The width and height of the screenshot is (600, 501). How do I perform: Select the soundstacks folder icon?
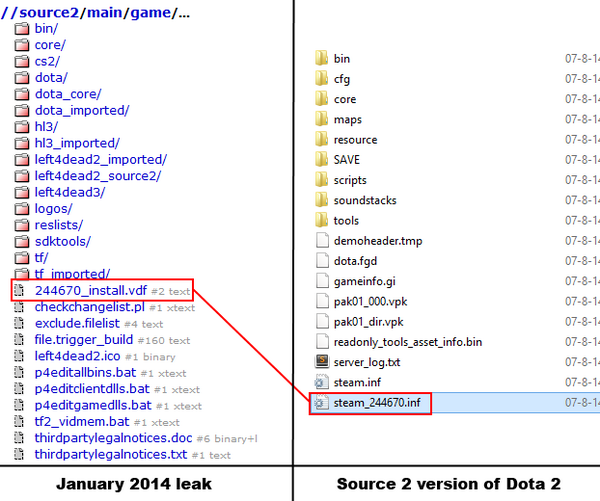[x=321, y=200]
